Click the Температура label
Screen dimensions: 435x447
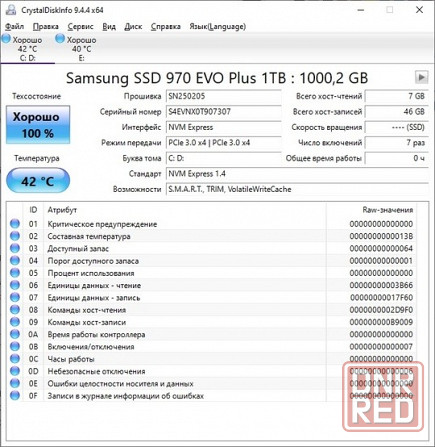(x=37, y=158)
